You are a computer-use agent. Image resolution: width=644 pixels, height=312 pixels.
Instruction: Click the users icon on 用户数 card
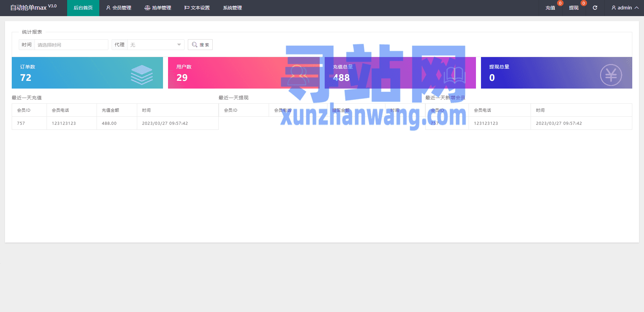[x=298, y=75]
